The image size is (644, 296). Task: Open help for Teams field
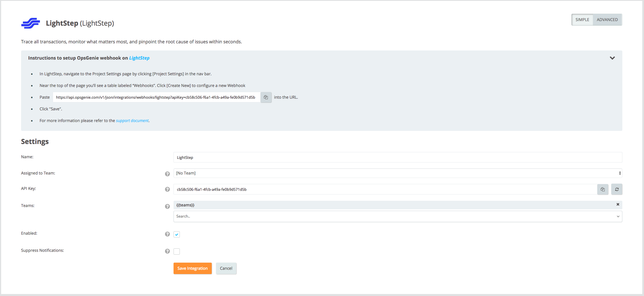[x=167, y=206]
